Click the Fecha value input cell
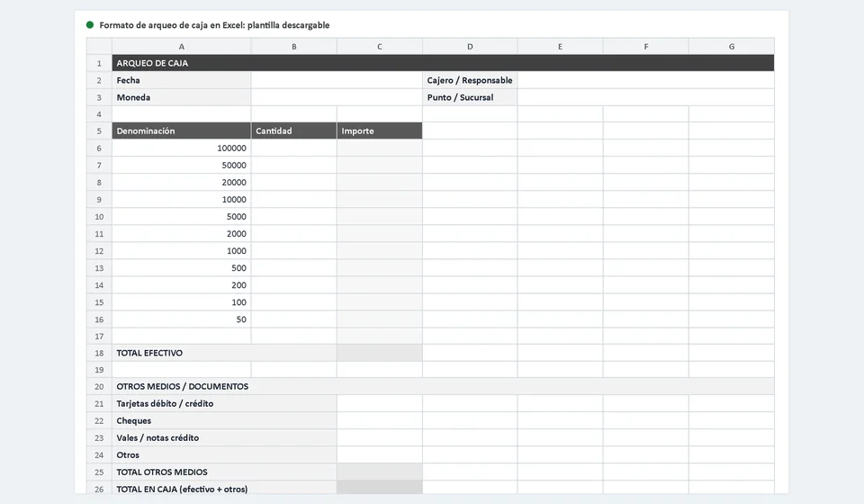 pyautogui.click(x=337, y=80)
